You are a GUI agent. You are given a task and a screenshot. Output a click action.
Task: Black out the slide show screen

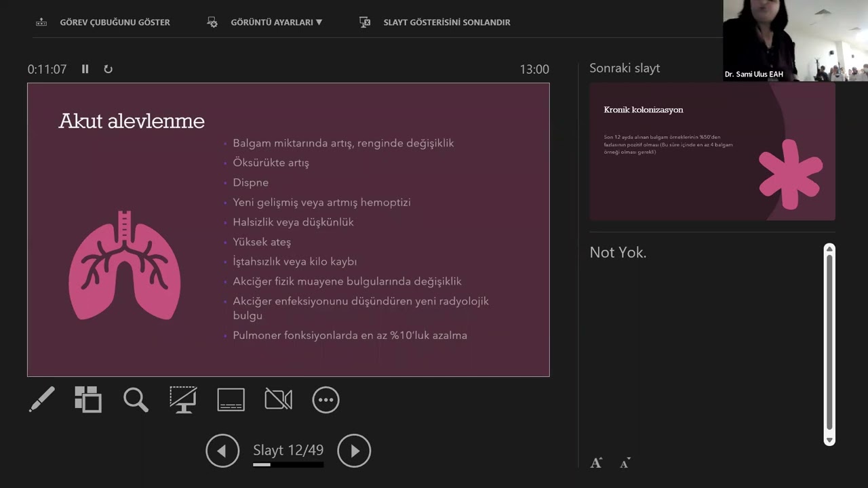[183, 399]
